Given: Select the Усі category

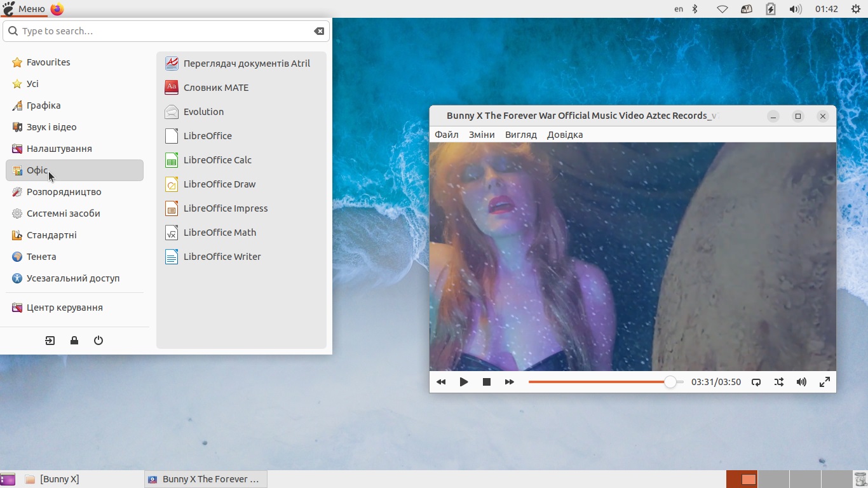Looking at the screenshot, I should [x=74, y=84].
